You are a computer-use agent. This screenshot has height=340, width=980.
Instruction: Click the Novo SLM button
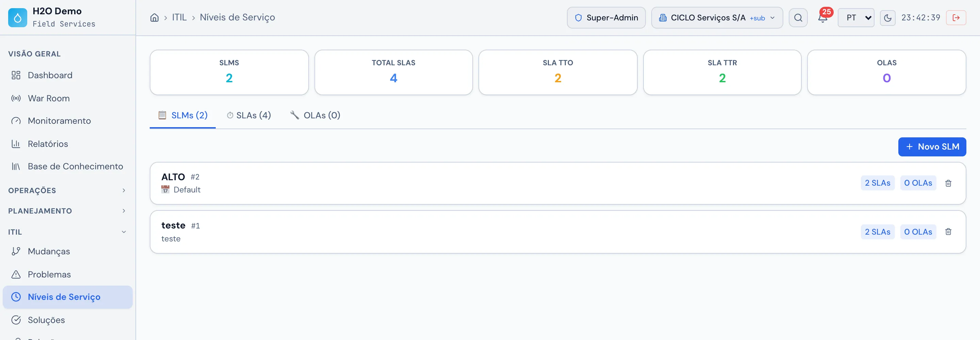tap(932, 147)
